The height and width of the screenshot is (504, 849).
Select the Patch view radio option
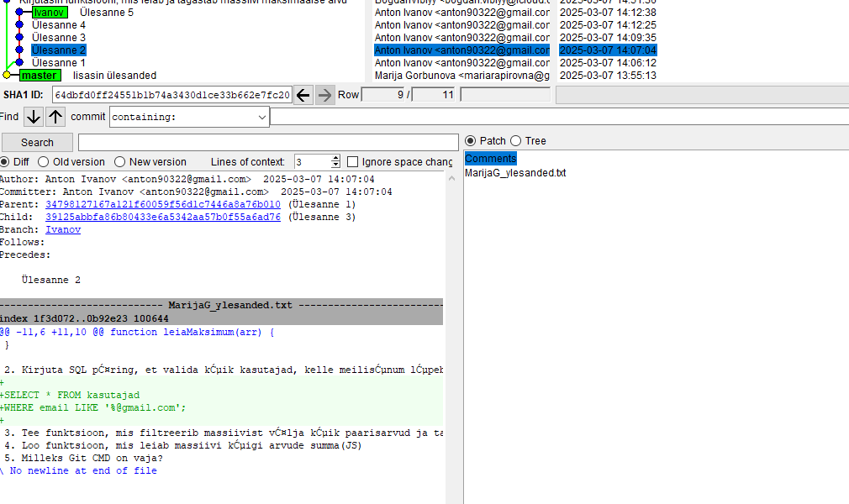point(471,141)
